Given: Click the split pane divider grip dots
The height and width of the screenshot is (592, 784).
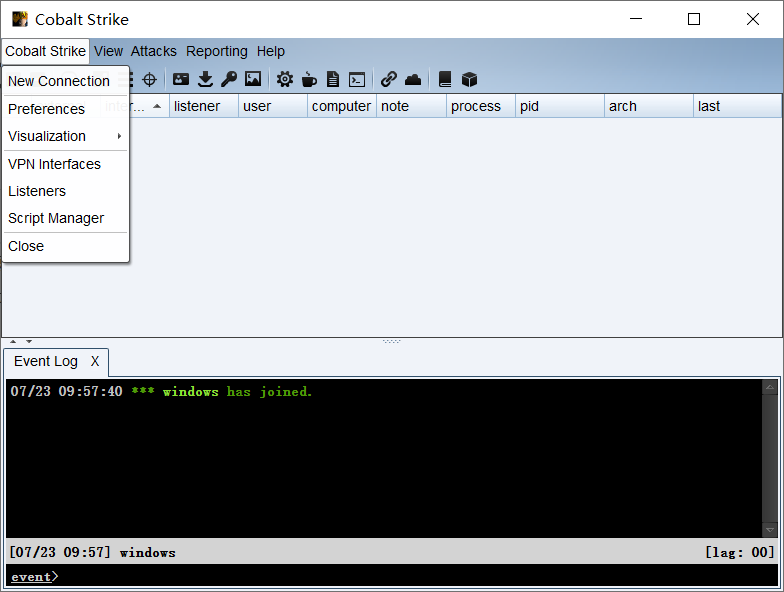Looking at the screenshot, I should [392, 342].
